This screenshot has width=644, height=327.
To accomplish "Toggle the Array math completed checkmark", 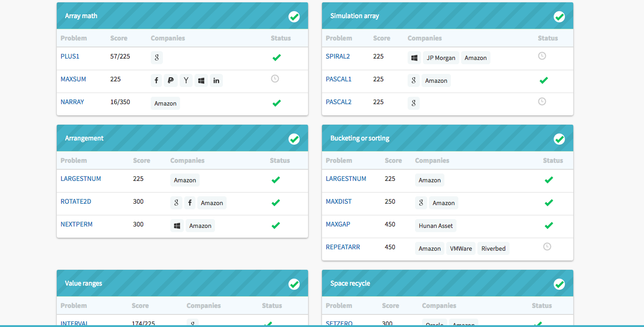I will coord(294,17).
